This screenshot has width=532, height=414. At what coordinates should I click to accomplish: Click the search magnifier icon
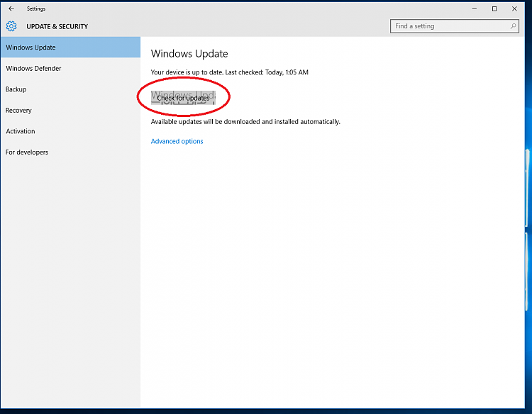pos(513,26)
